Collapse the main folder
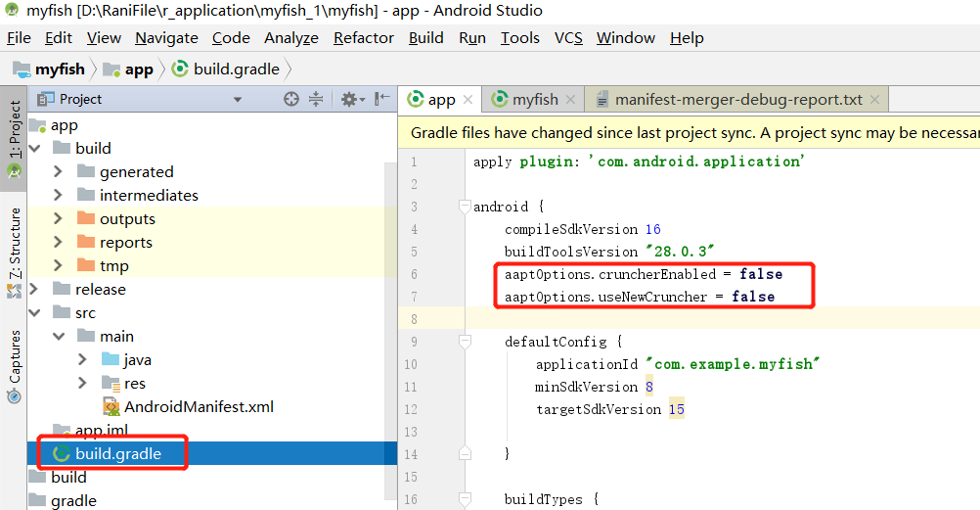 tap(58, 336)
